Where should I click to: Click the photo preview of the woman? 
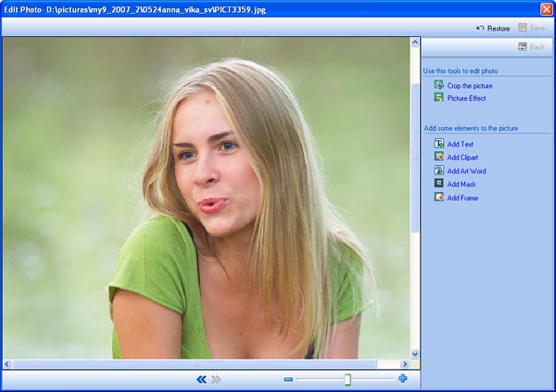tap(206, 198)
